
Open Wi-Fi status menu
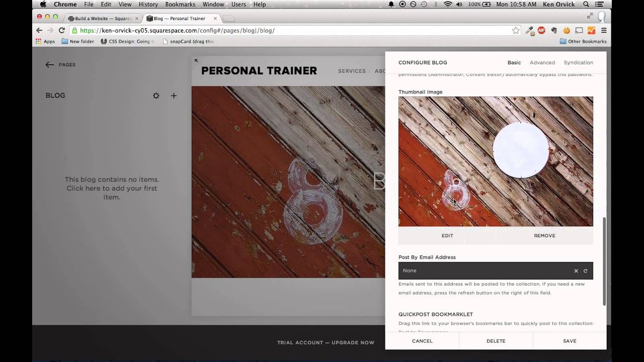(x=447, y=4)
